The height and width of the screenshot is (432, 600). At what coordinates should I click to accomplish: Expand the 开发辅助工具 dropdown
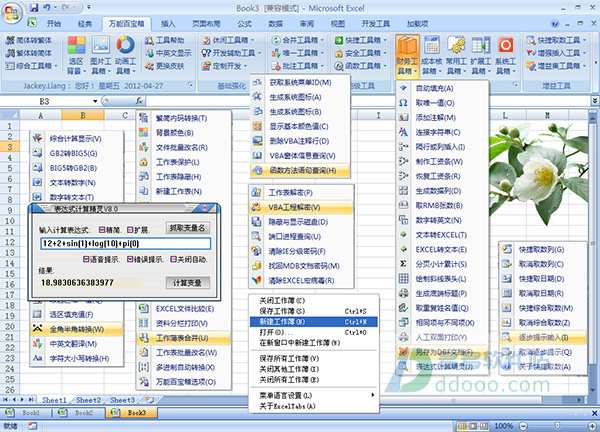point(259,53)
